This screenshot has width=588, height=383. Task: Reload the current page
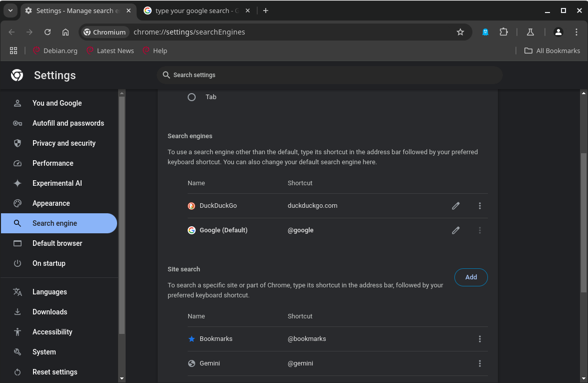pyautogui.click(x=48, y=32)
